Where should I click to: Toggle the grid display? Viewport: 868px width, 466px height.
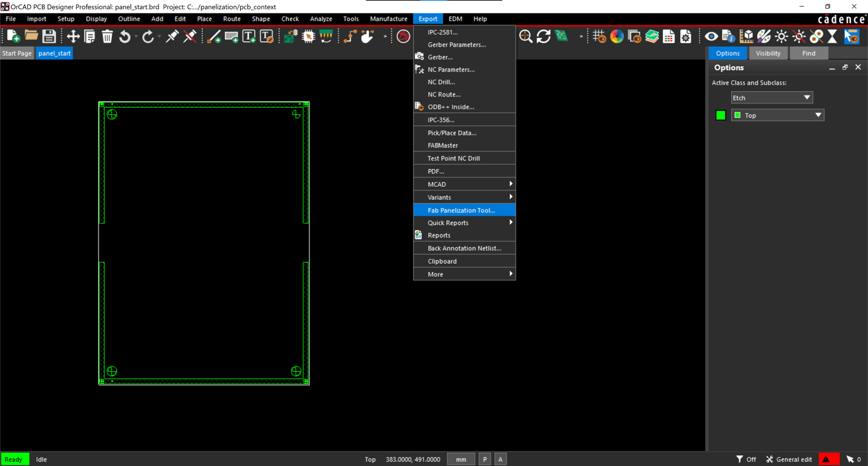coord(600,36)
